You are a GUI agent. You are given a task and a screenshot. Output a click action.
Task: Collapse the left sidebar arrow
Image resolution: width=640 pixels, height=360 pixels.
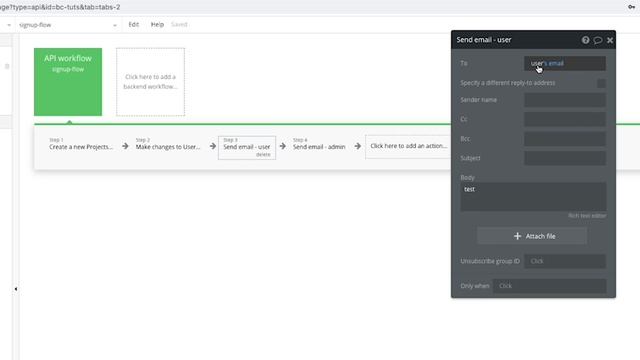[16, 289]
